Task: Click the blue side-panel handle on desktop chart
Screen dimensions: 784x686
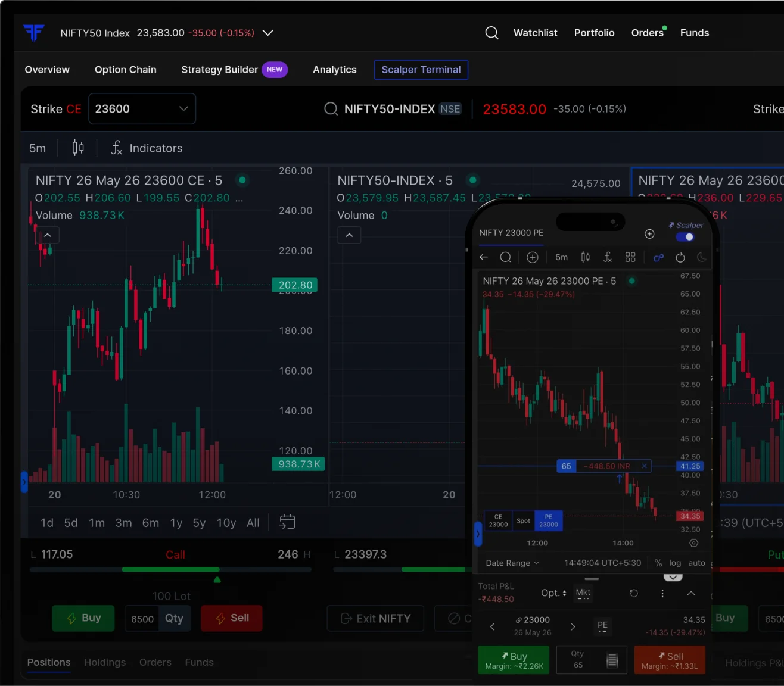Action: 24,482
